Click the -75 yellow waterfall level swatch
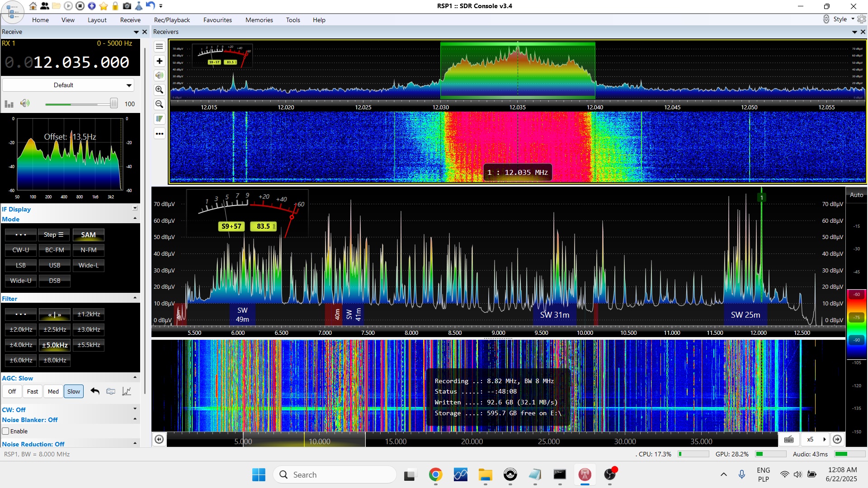This screenshot has width=868, height=488. click(x=857, y=317)
